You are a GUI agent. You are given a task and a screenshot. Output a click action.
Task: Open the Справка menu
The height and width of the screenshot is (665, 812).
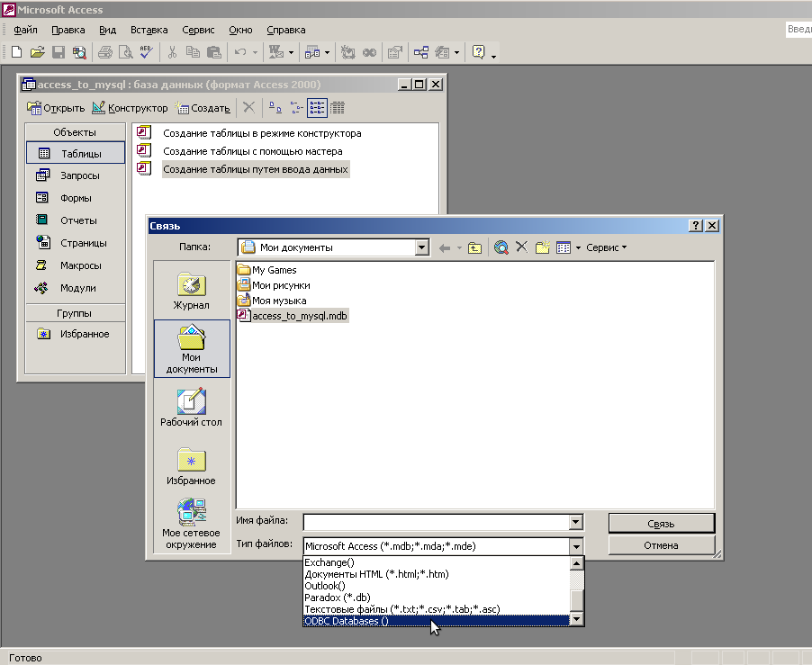[286, 30]
